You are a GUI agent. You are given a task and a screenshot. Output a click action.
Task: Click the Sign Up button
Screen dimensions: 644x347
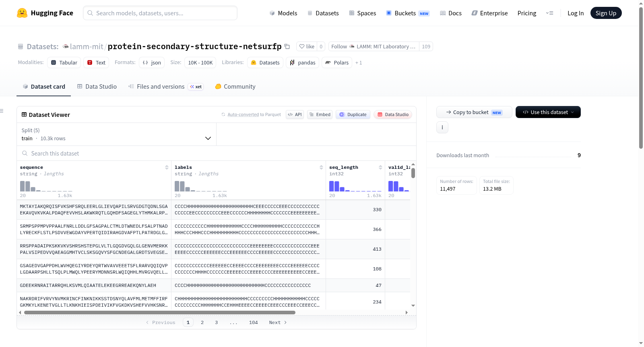tap(606, 13)
